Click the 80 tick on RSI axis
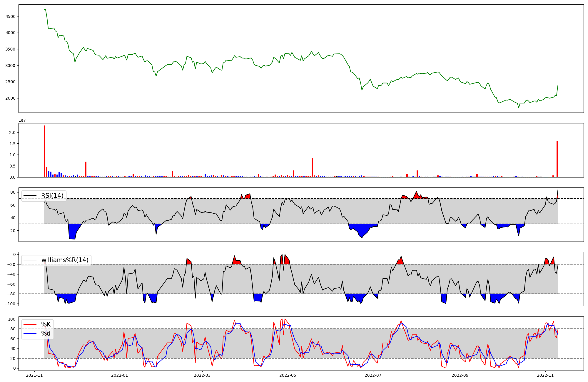 (x=13, y=192)
